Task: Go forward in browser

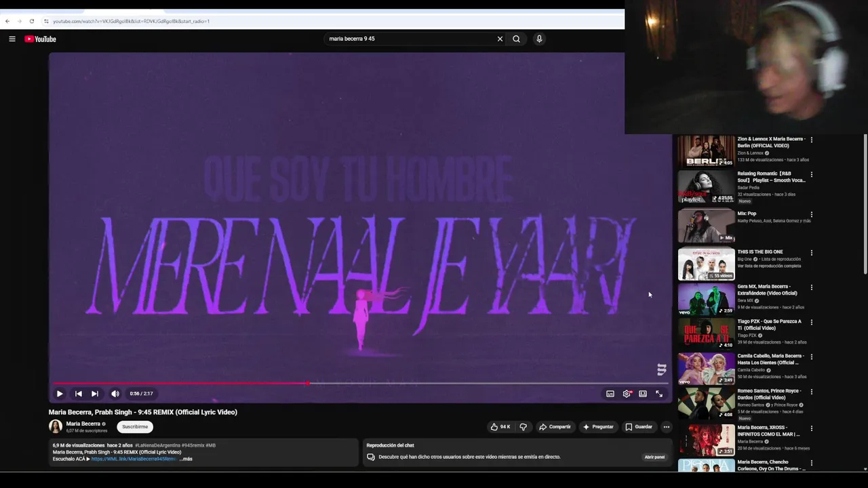Action: [x=19, y=21]
